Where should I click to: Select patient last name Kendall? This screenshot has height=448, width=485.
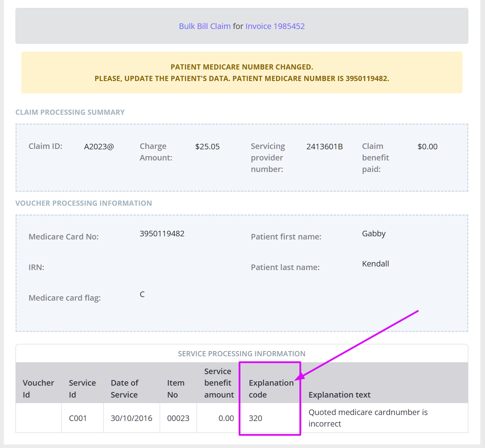coord(375,264)
